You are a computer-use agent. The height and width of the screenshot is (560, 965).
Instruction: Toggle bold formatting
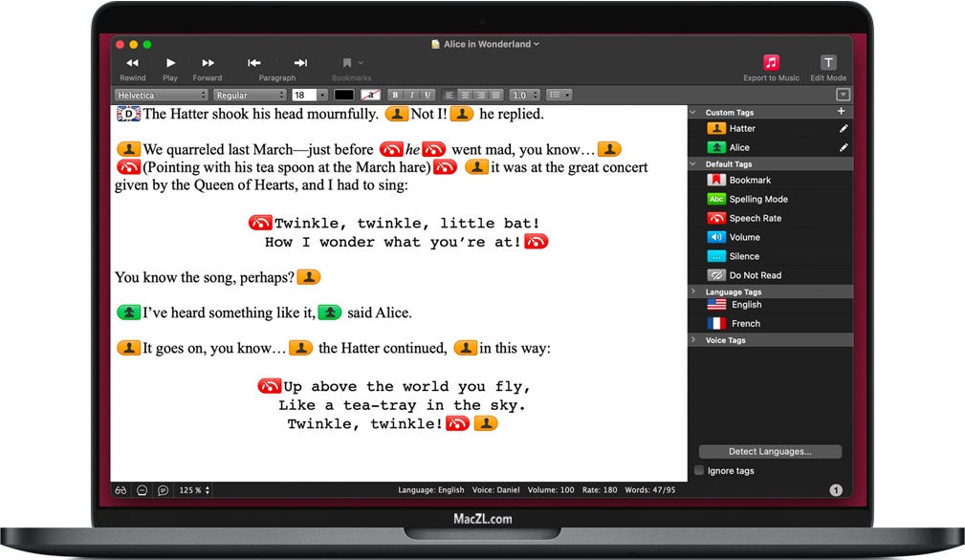click(394, 95)
